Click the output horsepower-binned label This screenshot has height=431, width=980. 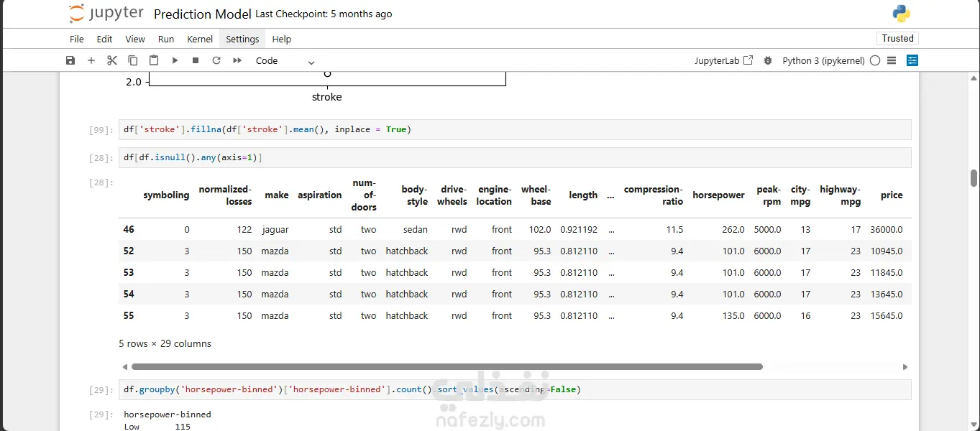168,414
